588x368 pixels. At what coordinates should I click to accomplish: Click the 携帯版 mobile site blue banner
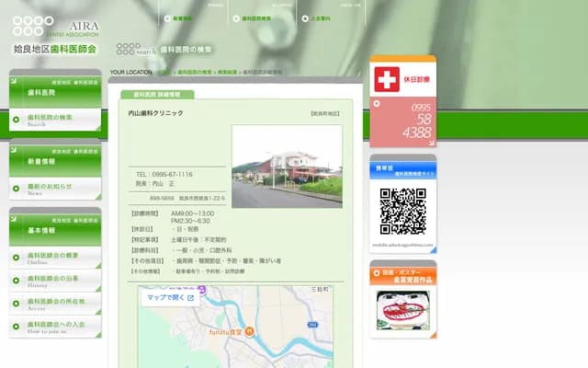point(403,170)
